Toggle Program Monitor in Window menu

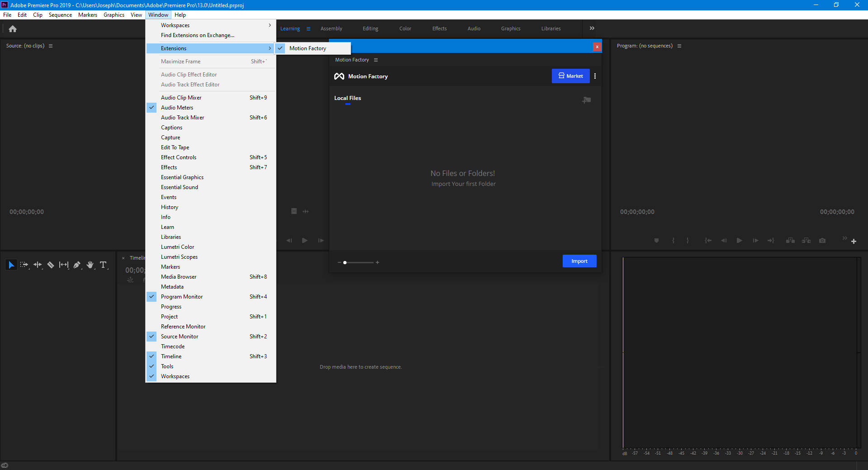pyautogui.click(x=152, y=297)
